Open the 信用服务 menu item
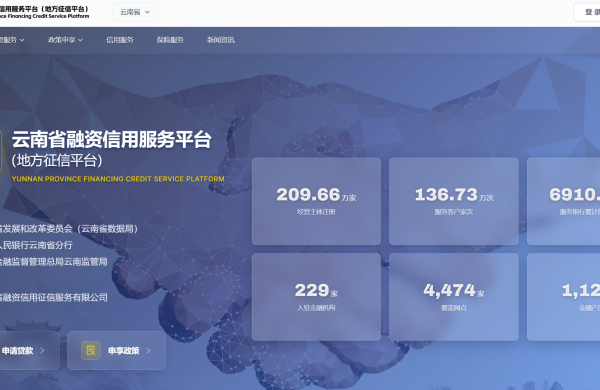 (120, 40)
